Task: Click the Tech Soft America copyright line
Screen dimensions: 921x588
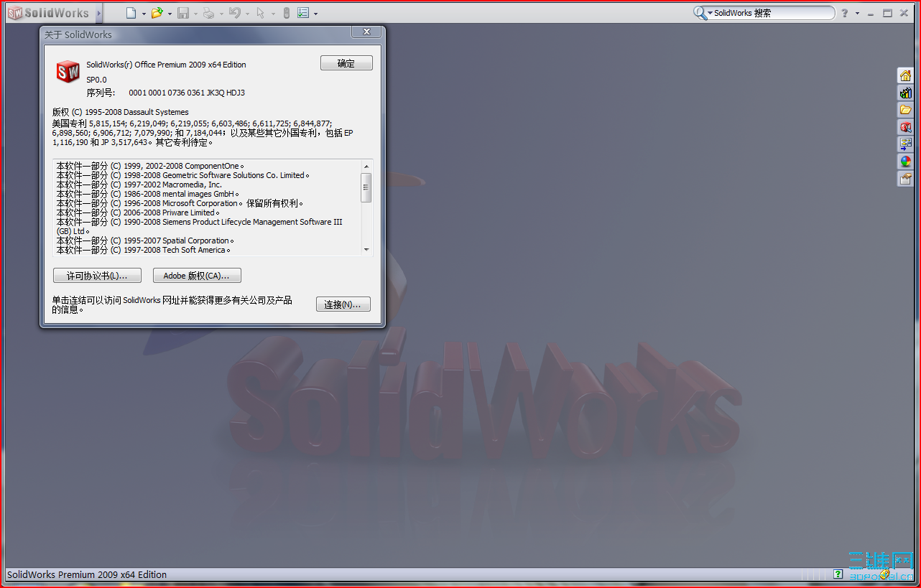Action: click(144, 250)
